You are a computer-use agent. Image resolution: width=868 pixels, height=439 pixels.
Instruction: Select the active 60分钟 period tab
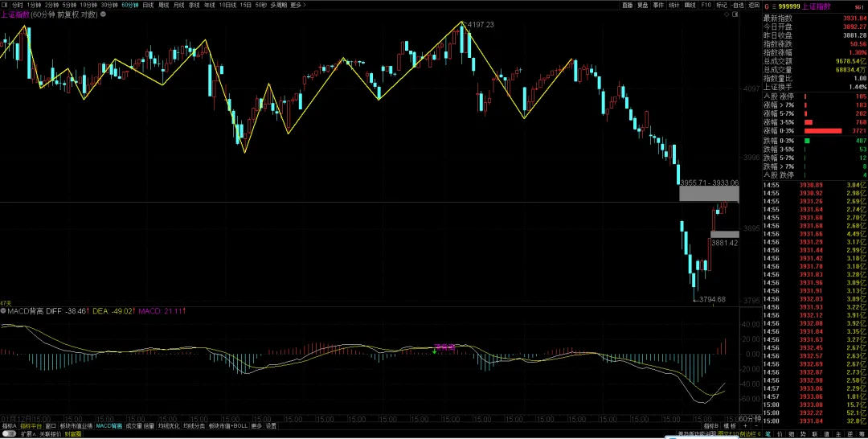tap(130, 5)
